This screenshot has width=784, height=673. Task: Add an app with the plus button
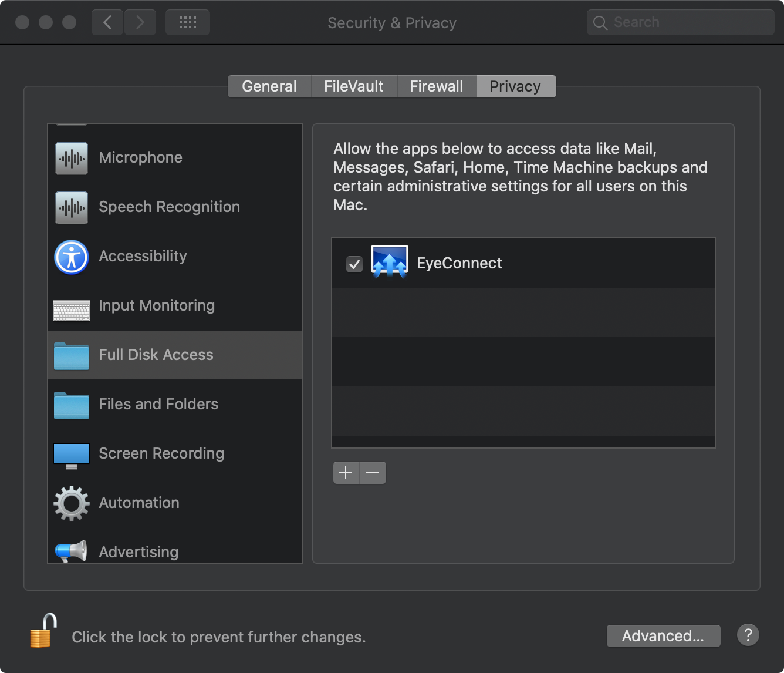click(346, 473)
